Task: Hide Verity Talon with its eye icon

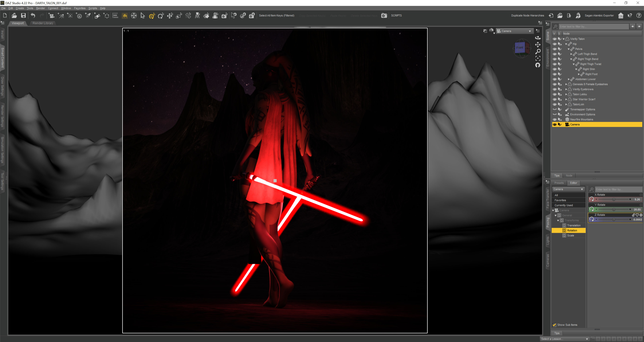Action: click(555, 39)
